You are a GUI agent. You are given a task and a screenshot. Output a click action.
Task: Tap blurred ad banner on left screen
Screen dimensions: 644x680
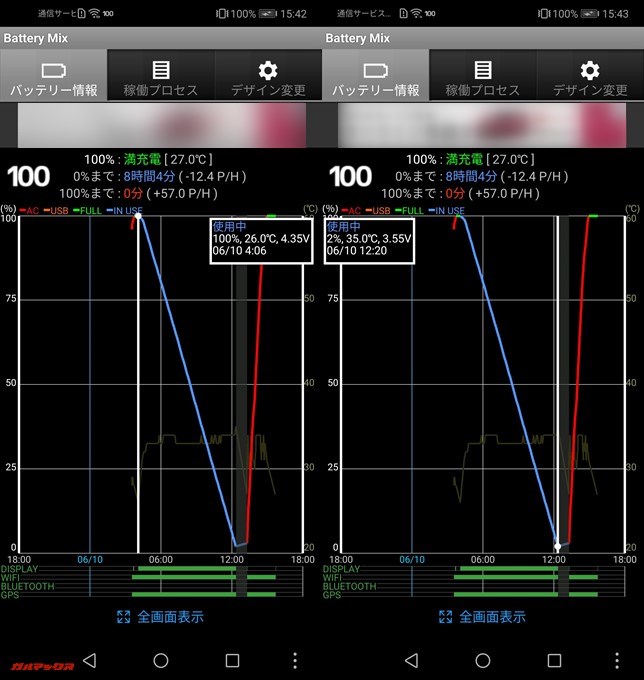pos(160,125)
